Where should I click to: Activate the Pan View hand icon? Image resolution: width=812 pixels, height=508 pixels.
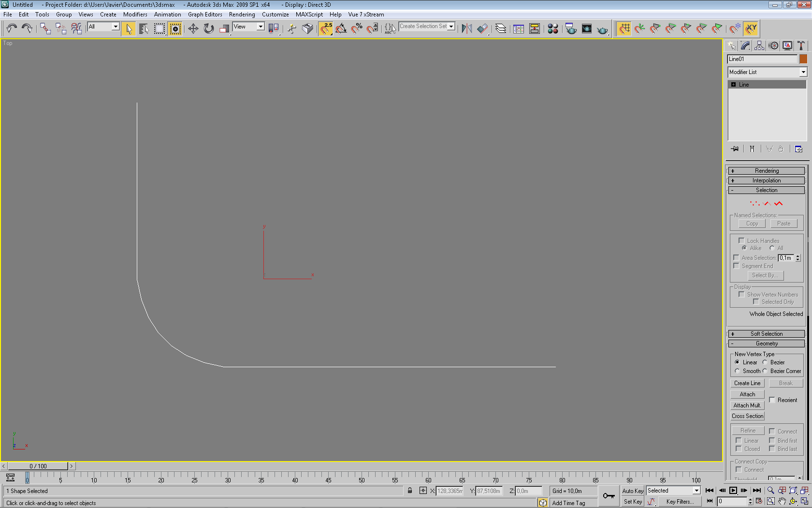click(782, 501)
